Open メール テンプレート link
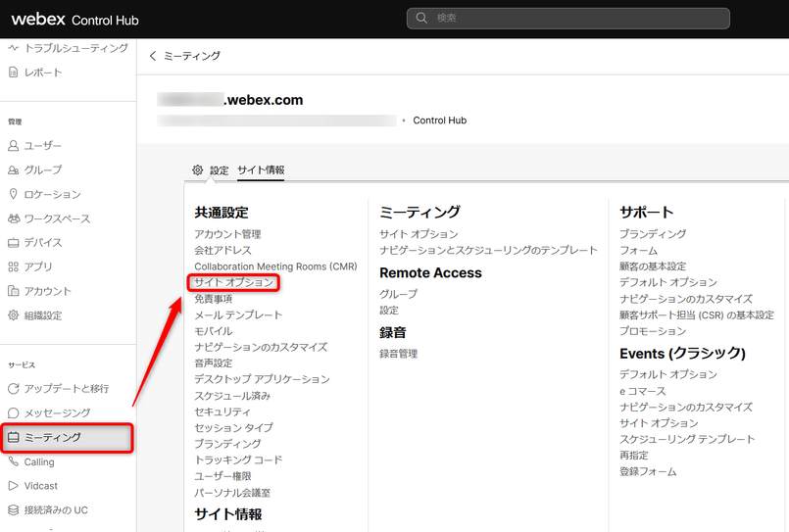 238,314
